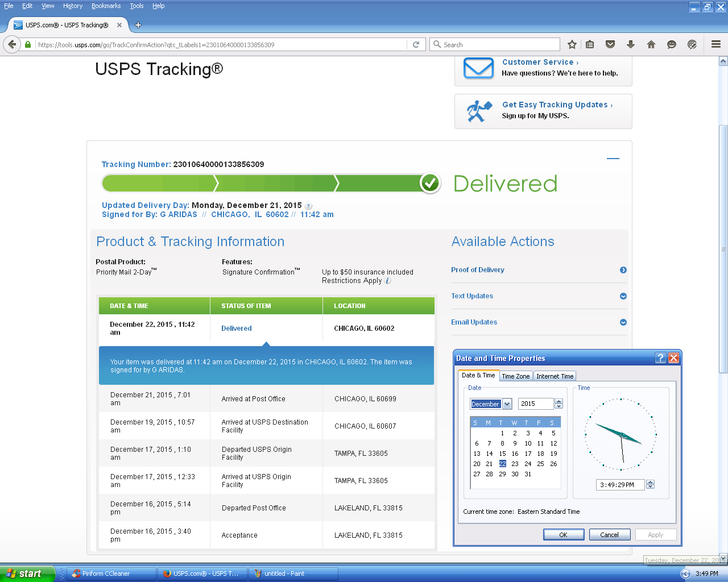Screen dimensions: 728x582
Task: Click the insurance restrictions info icon
Action: click(388, 281)
